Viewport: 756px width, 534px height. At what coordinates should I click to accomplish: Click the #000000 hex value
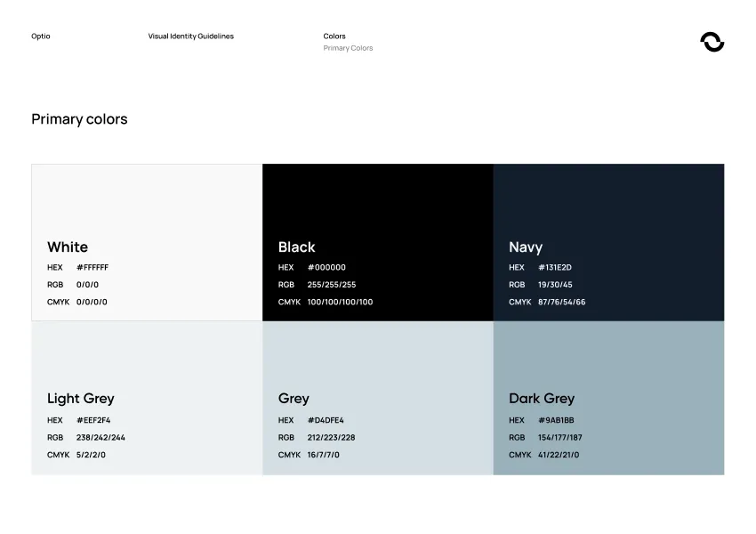coord(326,267)
